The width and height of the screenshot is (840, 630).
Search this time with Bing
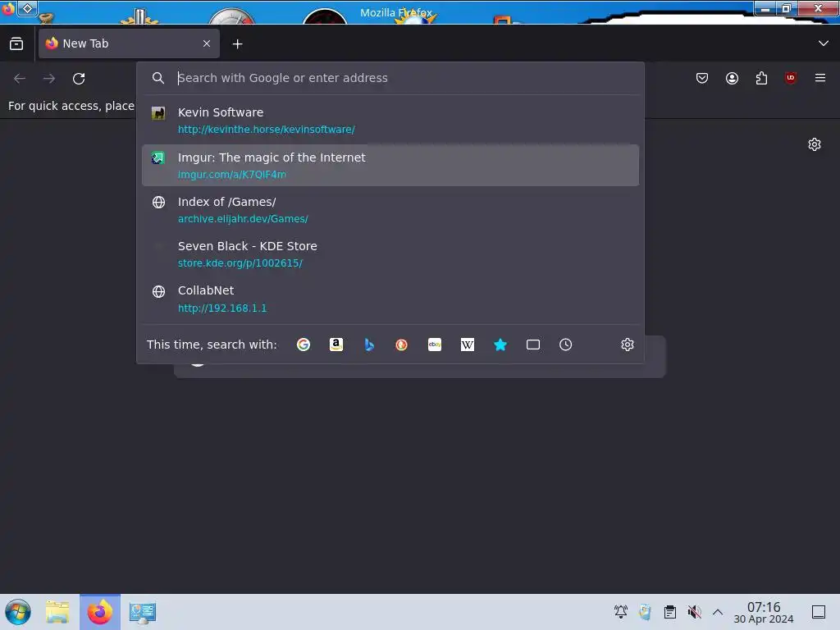[x=369, y=345]
